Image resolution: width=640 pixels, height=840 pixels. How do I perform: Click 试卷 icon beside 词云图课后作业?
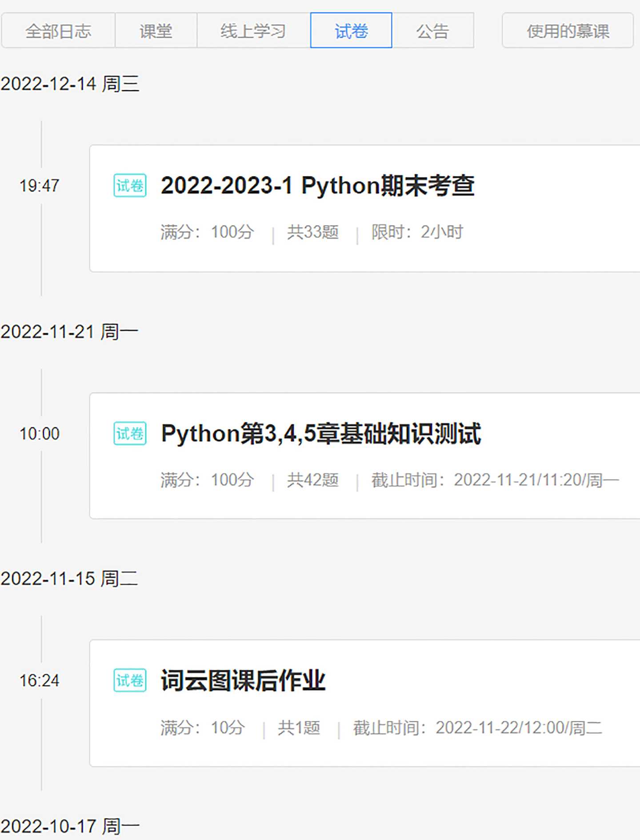pyautogui.click(x=130, y=680)
